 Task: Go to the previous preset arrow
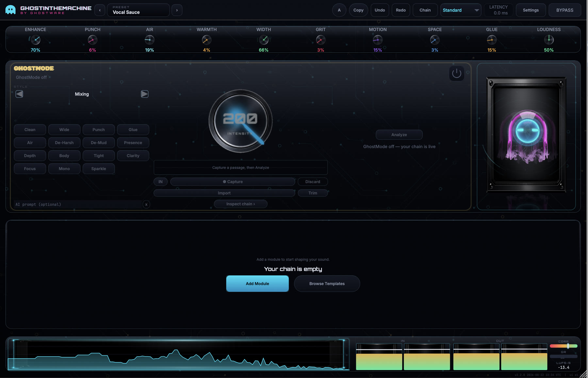[100, 10]
